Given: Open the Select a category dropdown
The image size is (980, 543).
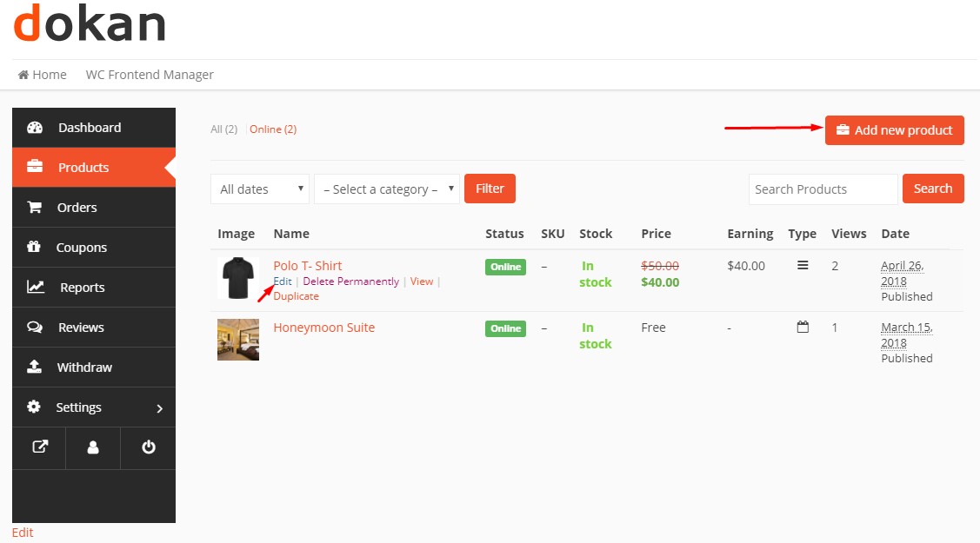Looking at the screenshot, I should click(387, 189).
